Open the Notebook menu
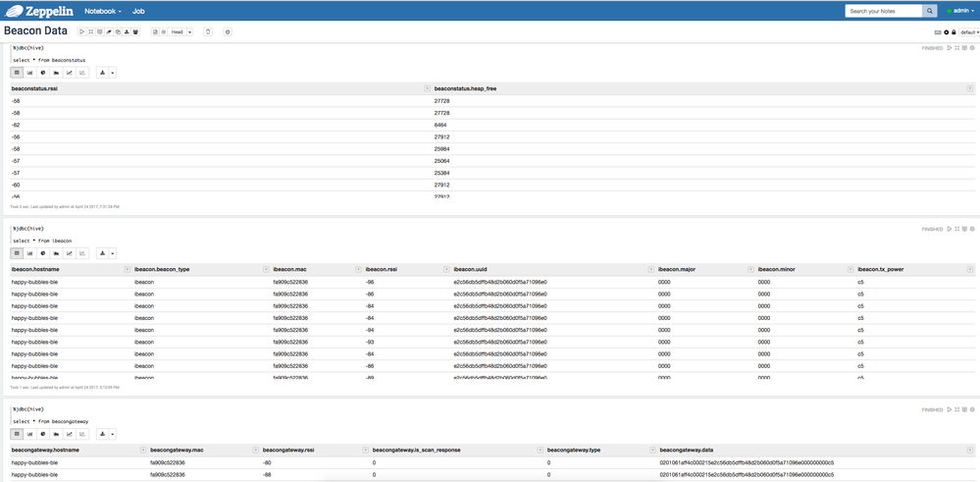Viewport: 980px width, 482px height. point(103,11)
